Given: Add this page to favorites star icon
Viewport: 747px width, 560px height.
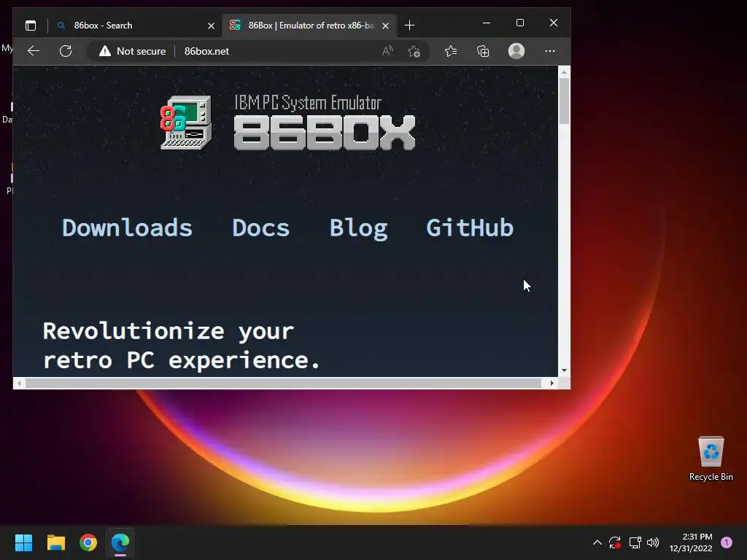Looking at the screenshot, I should pyautogui.click(x=414, y=51).
